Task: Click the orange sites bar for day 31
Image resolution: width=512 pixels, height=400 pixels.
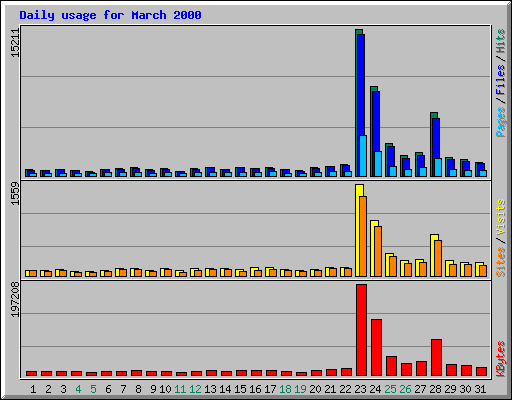Action: point(483,271)
